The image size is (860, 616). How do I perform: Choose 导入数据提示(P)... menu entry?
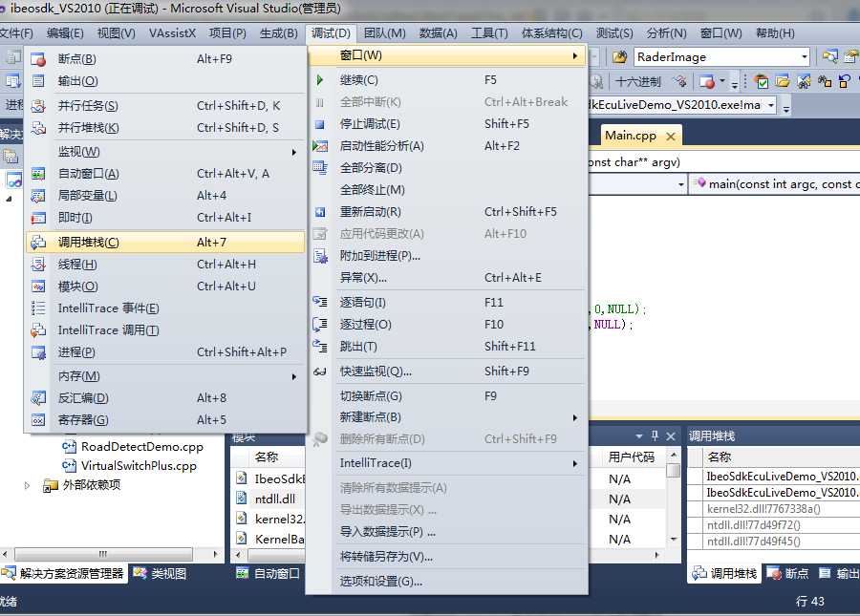(x=446, y=532)
